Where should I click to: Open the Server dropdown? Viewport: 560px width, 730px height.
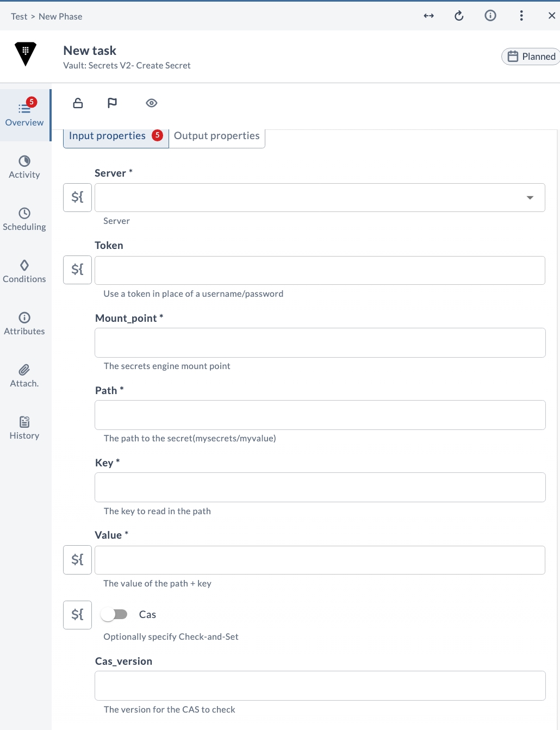(x=320, y=197)
